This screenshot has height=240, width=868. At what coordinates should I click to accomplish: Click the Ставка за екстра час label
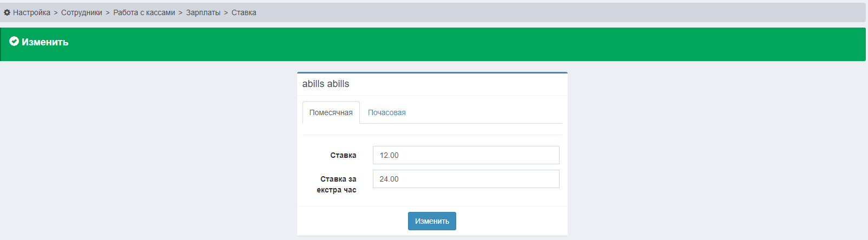pos(337,184)
